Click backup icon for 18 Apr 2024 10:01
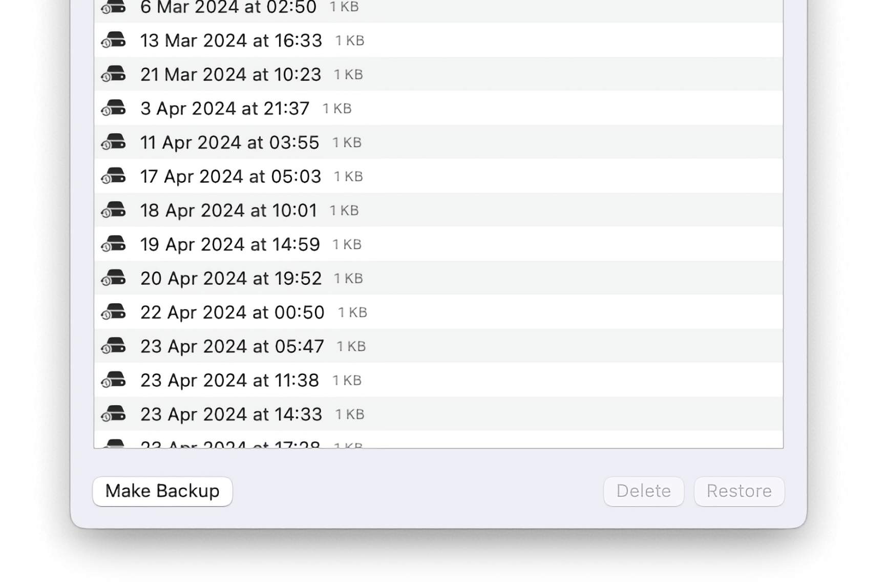This screenshot has width=886, height=588. pos(113,210)
